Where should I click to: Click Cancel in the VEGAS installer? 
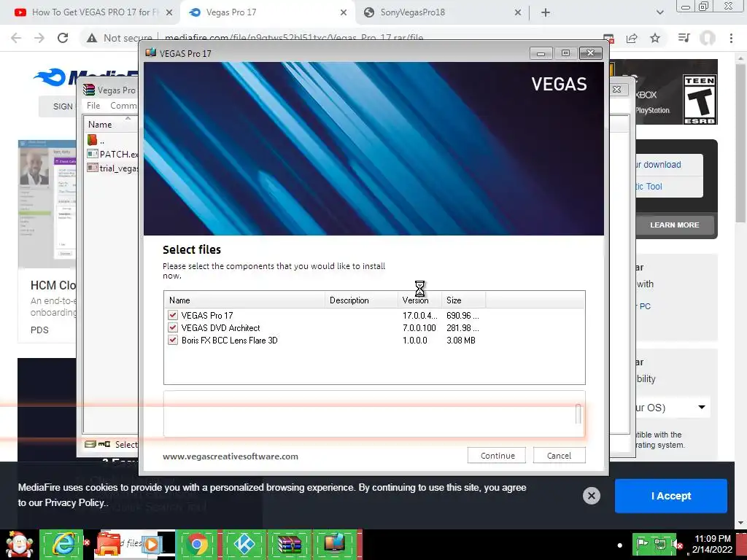[559, 455]
